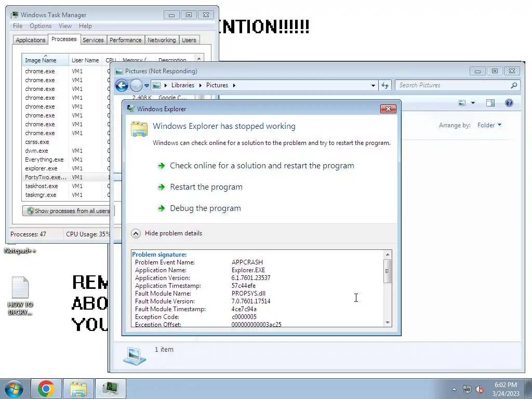Switch to the Applications tab

point(30,40)
